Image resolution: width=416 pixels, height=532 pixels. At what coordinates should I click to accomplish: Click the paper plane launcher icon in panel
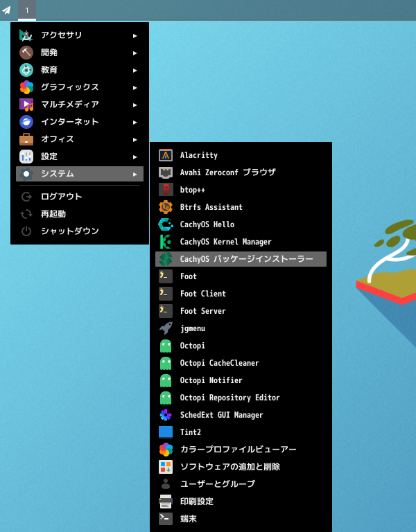pyautogui.click(x=7, y=10)
